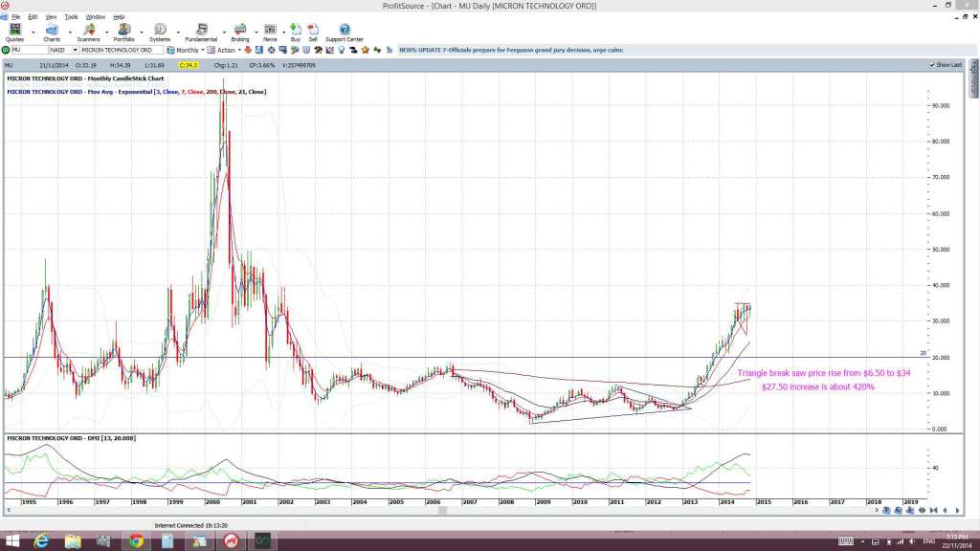Click the vertical side panel tab at right edge
980x551 pixels.
pos(973,78)
